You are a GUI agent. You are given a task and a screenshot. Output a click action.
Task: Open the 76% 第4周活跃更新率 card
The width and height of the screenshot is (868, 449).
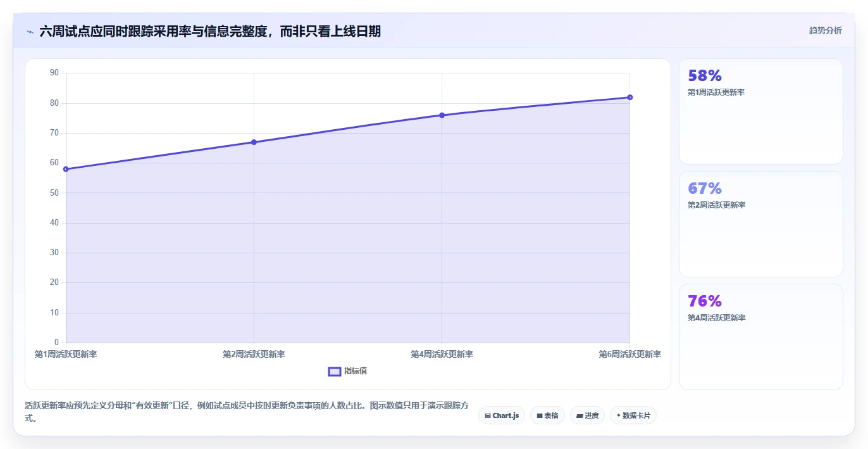pyautogui.click(x=761, y=337)
